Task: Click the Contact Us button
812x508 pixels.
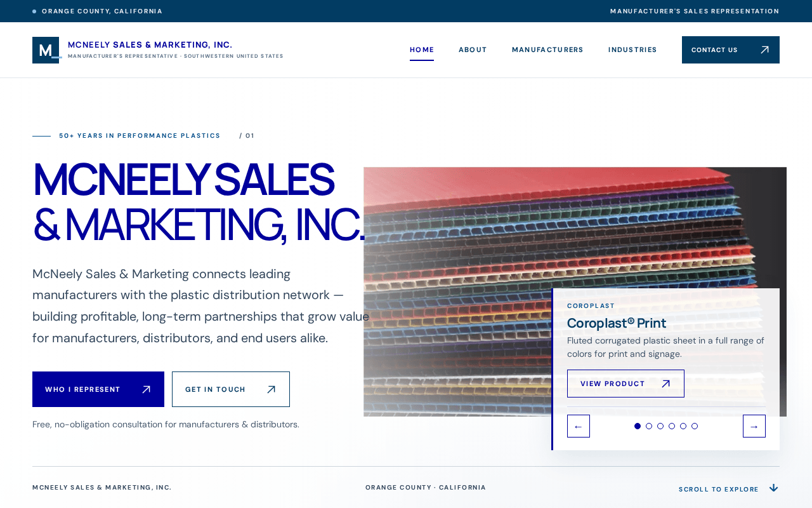Action: [731, 50]
